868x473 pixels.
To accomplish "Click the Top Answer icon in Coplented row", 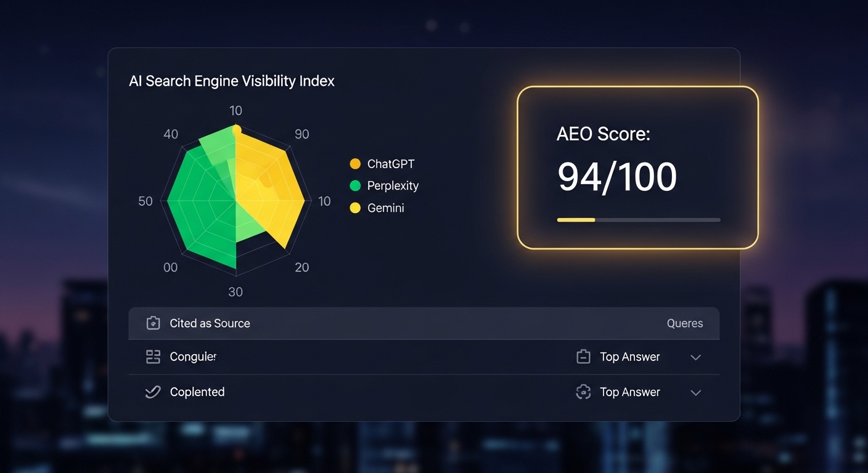I will tap(583, 392).
